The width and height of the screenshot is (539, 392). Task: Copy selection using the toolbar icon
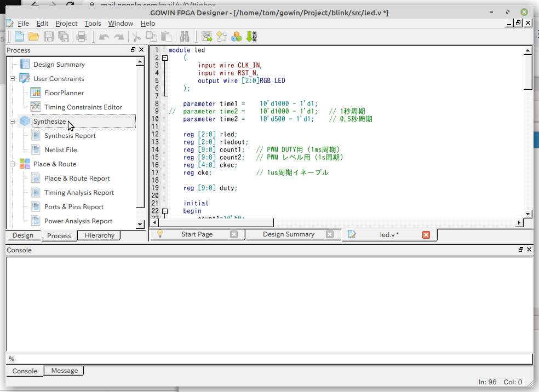click(152, 37)
